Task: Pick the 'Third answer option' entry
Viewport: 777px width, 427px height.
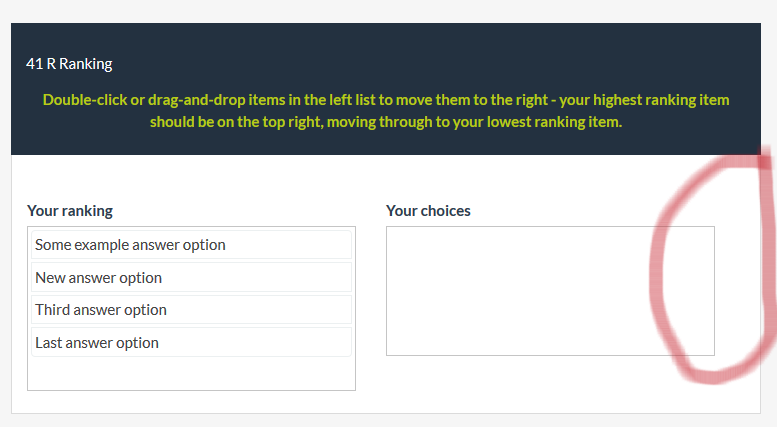Action: click(100, 310)
